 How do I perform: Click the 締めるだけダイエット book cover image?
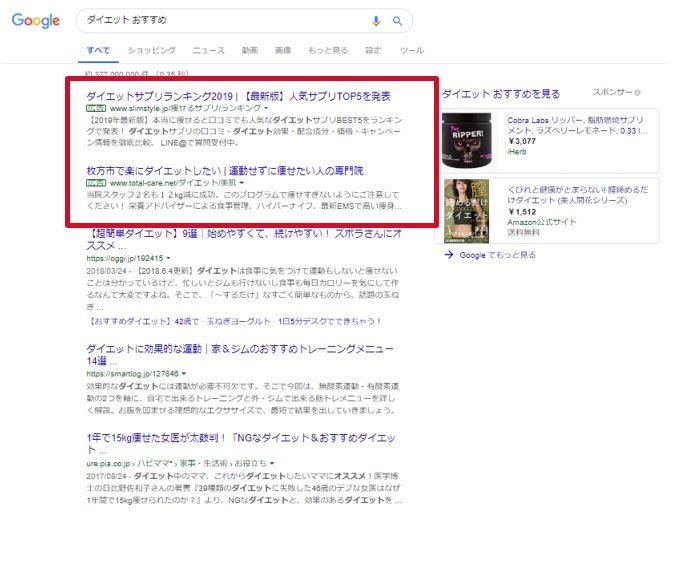point(466,211)
